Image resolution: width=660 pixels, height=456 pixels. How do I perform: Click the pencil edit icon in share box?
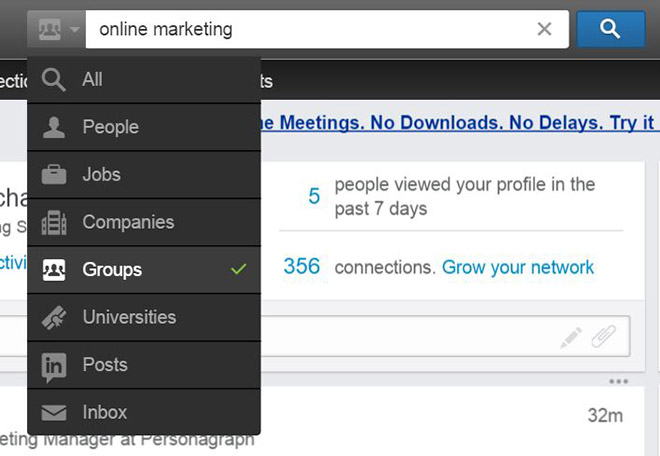pos(571,338)
